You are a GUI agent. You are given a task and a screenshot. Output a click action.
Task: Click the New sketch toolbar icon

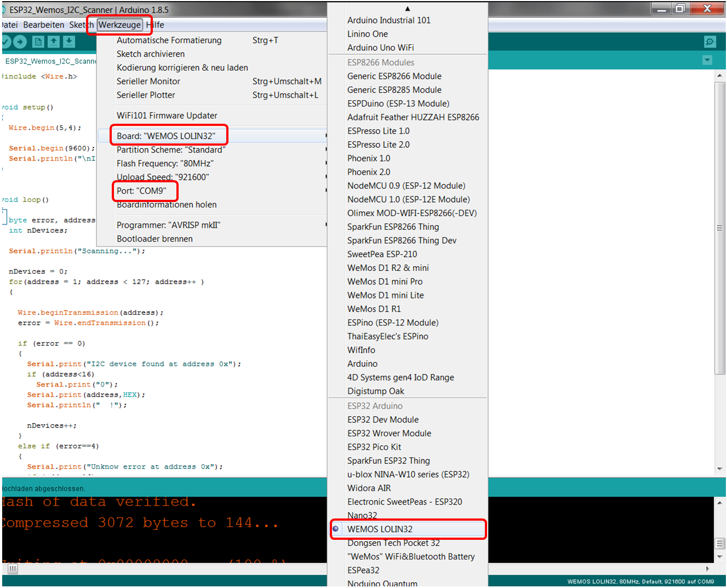point(38,42)
